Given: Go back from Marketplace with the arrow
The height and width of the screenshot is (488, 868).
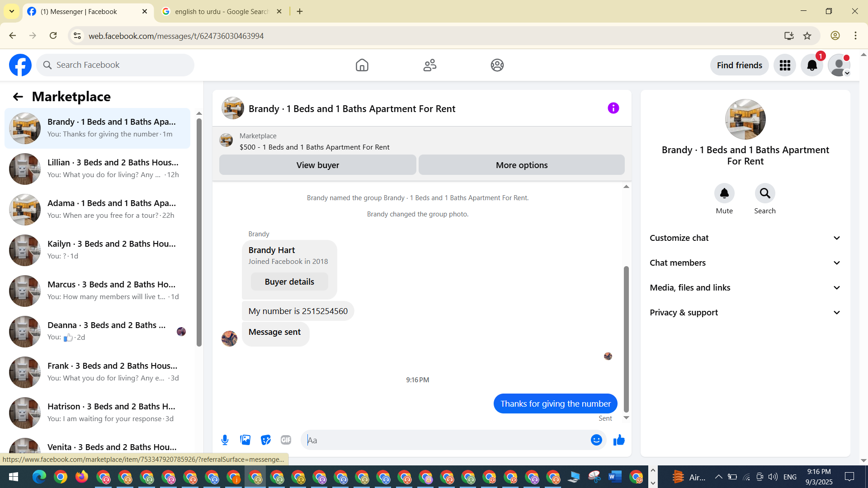Looking at the screenshot, I should point(18,97).
